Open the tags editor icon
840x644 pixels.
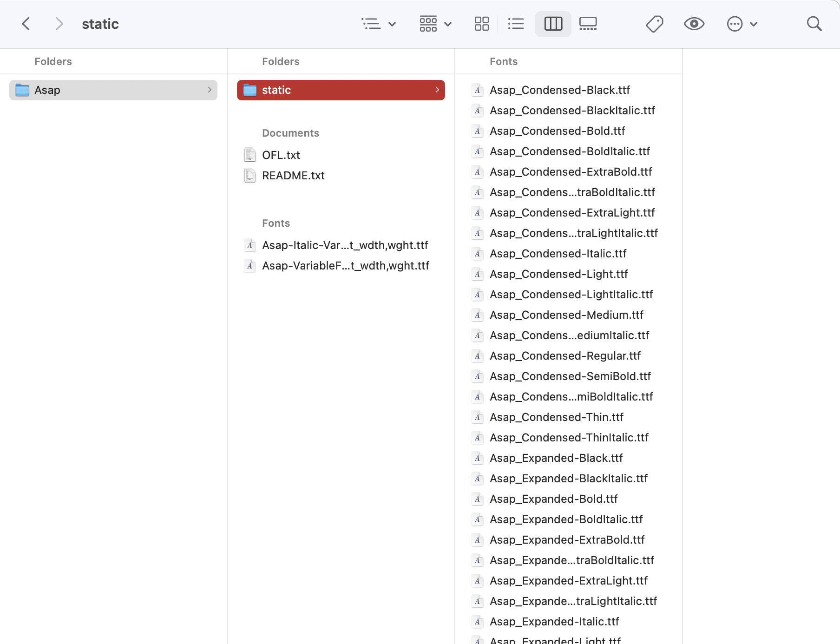click(655, 23)
